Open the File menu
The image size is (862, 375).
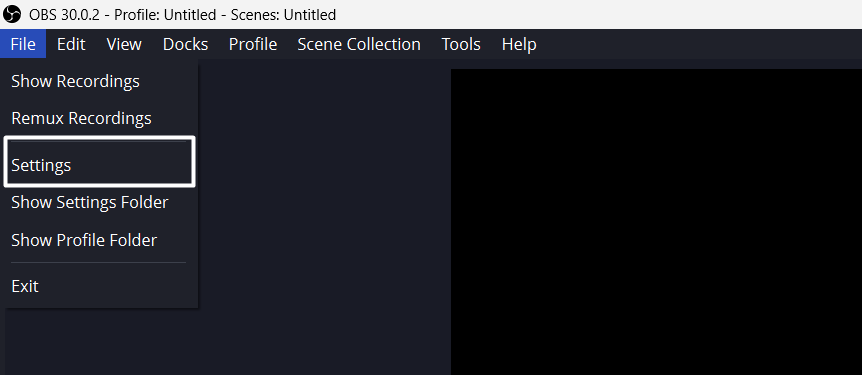pyautogui.click(x=23, y=44)
